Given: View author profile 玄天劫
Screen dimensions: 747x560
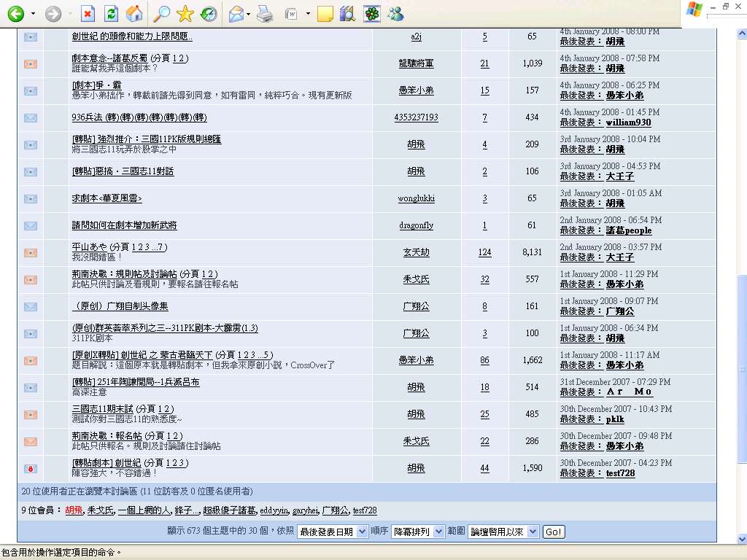Looking at the screenshot, I should point(417,252).
